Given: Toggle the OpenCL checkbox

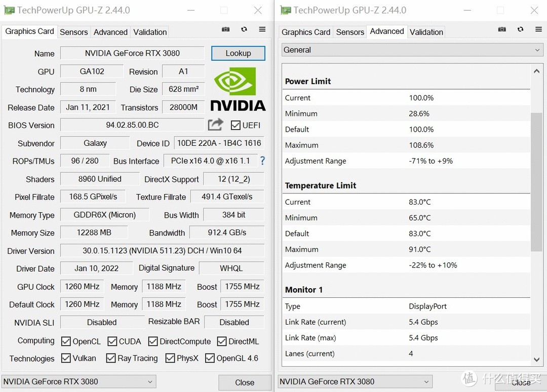Looking at the screenshot, I should pos(65,341).
